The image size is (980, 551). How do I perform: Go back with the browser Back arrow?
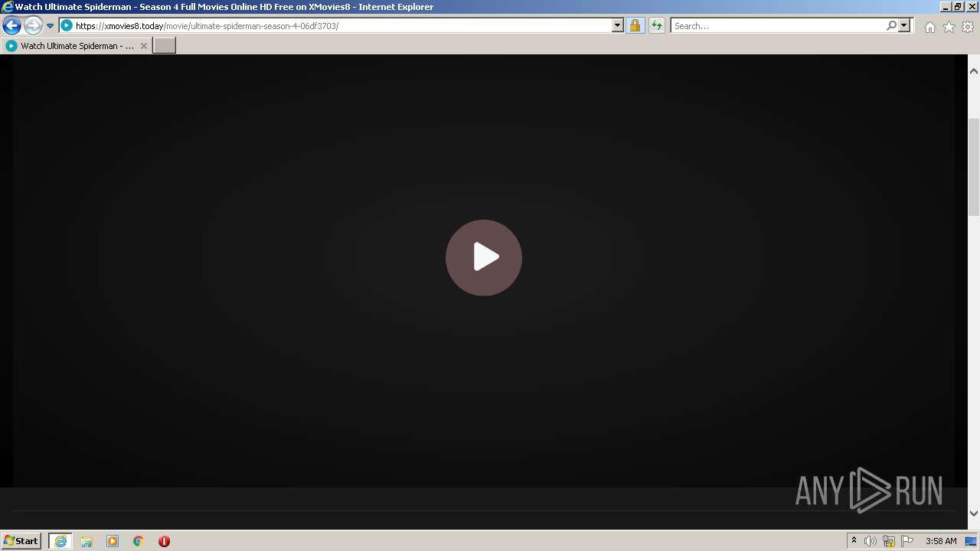(x=11, y=26)
